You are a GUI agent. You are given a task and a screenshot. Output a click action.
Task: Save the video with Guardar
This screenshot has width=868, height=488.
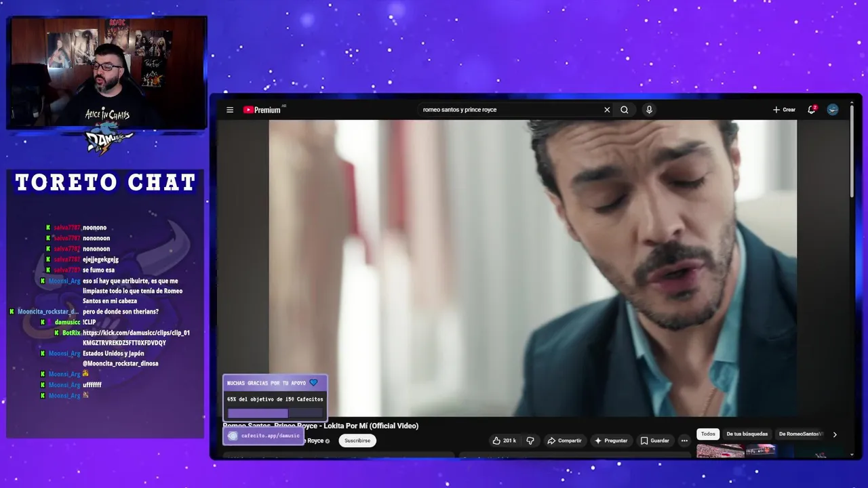point(655,441)
